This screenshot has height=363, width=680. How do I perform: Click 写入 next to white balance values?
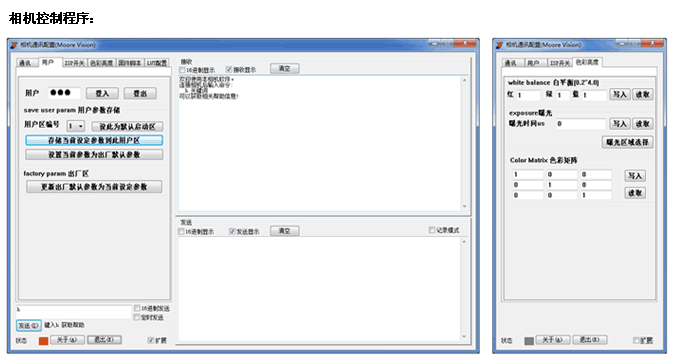pos(620,95)
